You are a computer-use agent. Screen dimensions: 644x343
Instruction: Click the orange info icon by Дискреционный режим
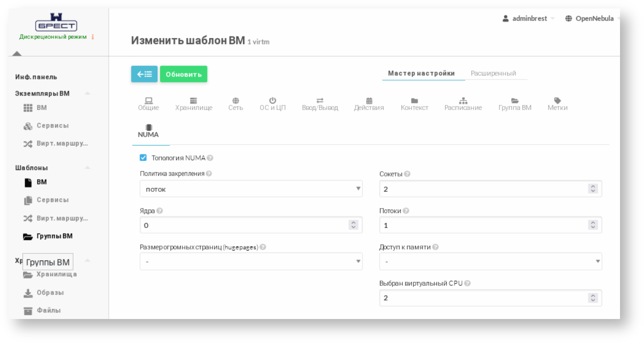(x=93, y=36)
